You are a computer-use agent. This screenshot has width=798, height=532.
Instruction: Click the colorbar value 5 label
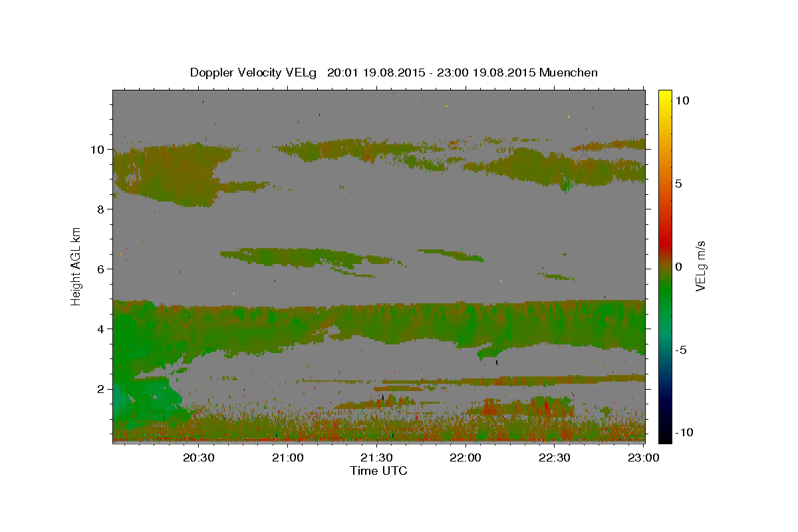(678, 184)
